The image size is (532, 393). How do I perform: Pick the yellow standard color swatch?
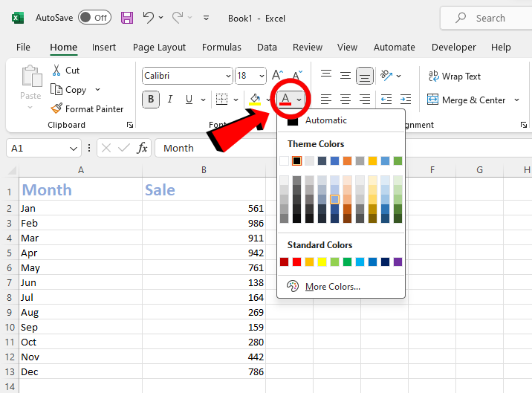(x=322, y=262)
